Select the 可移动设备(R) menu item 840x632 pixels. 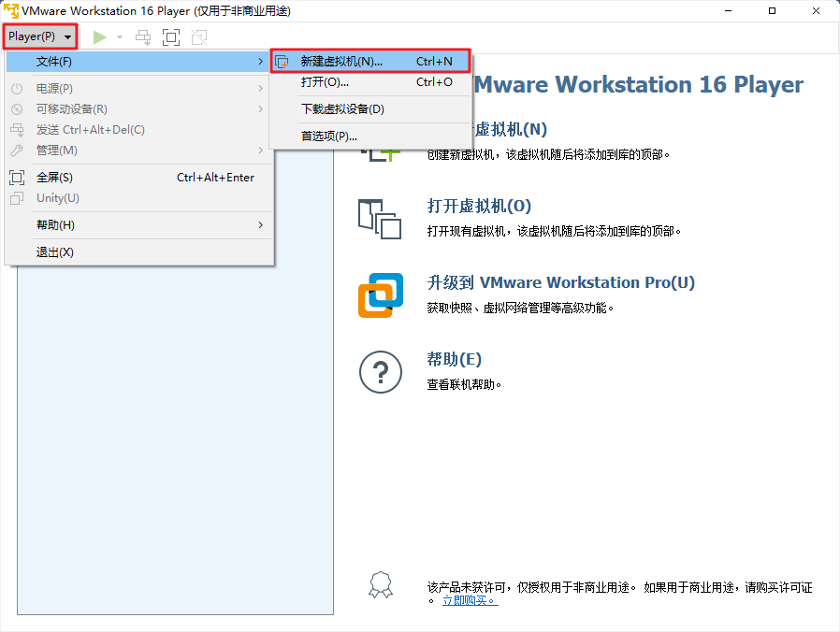click(138, 109)
